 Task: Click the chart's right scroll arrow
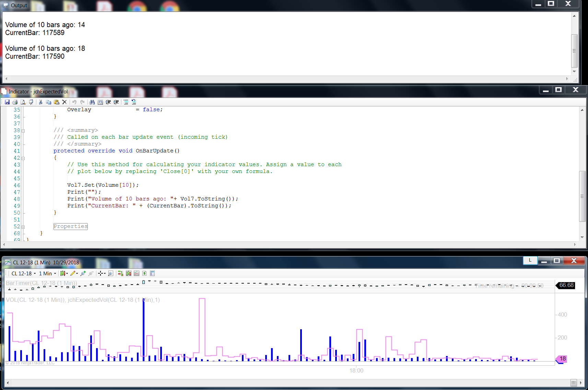580,382
